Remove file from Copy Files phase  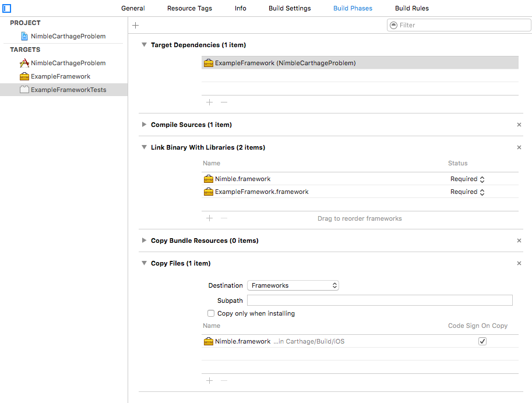[224, 381]
